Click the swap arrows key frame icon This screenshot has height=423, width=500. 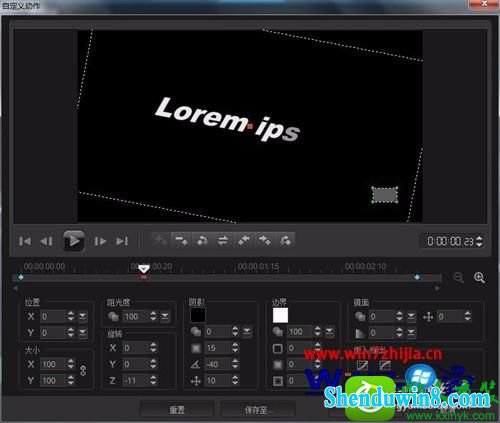tap(223, 240)
